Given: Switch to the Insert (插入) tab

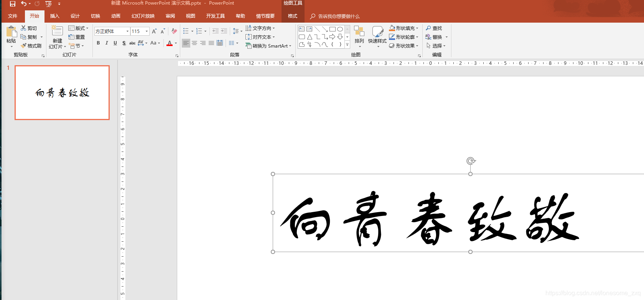Looking at the screenshot, I should pyautogui.click(x=54, y=16).
